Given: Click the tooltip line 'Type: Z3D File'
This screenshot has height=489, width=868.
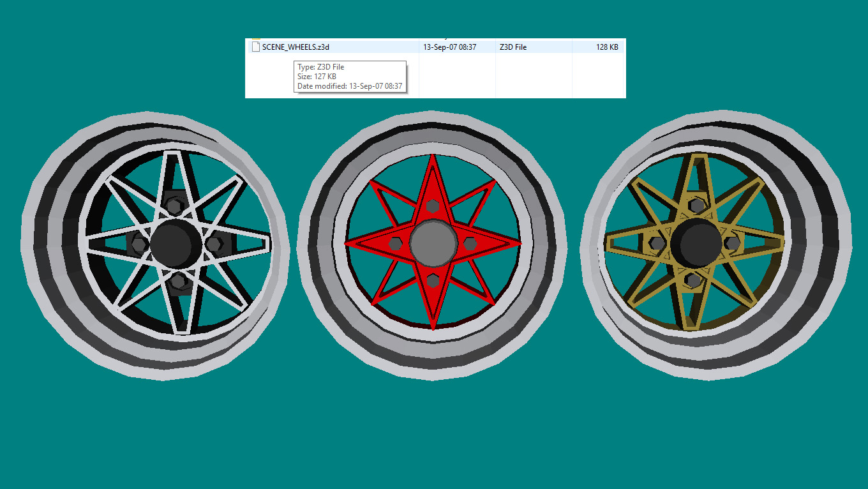Looking at the screenshot, I should click(x=320, y=67).
